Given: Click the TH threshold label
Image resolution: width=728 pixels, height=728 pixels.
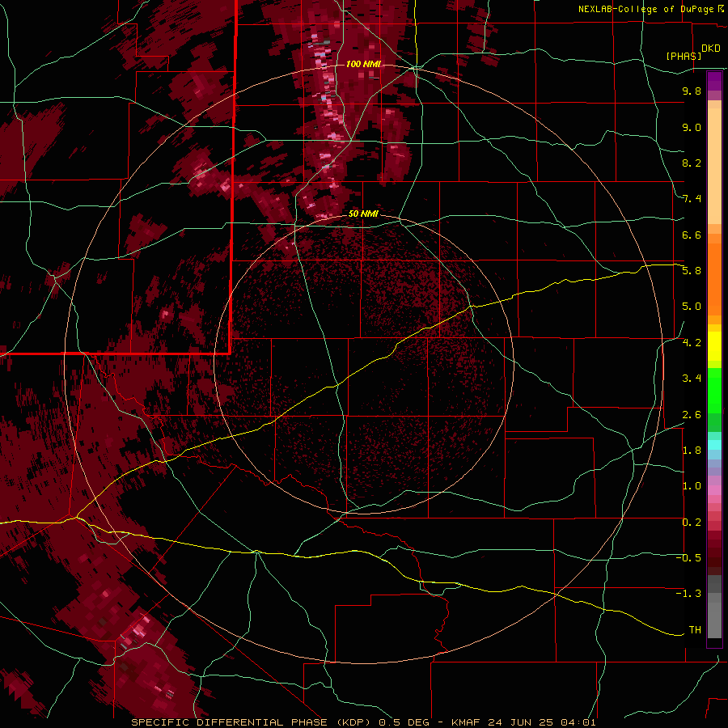Looking at the screenshot, I should point(695,630).
